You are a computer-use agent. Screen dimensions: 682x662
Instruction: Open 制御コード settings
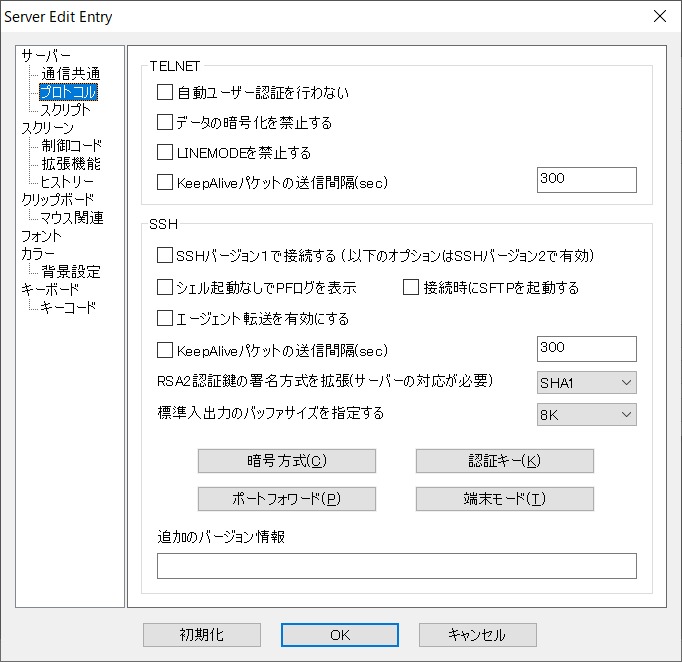pos(71,146)
